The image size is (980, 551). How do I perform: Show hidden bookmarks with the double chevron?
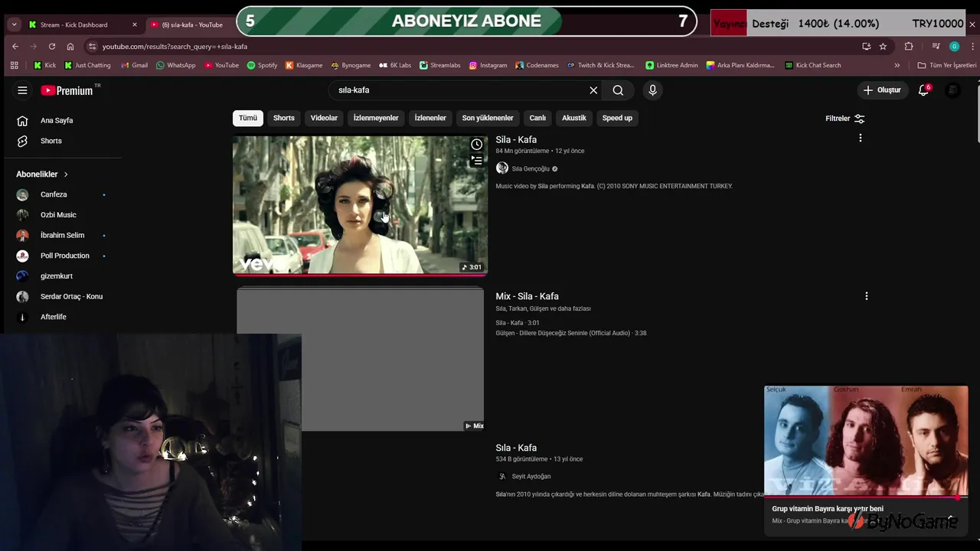[897, 65]
